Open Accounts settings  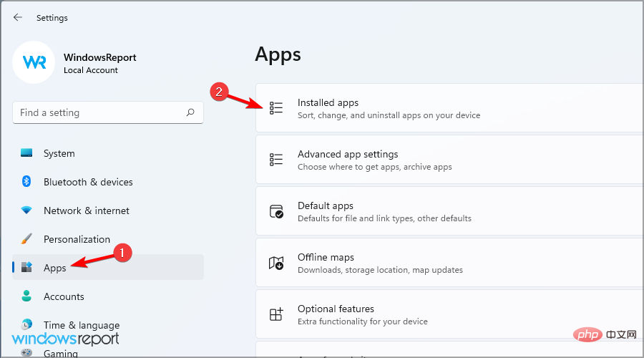(x=107, y=296)
